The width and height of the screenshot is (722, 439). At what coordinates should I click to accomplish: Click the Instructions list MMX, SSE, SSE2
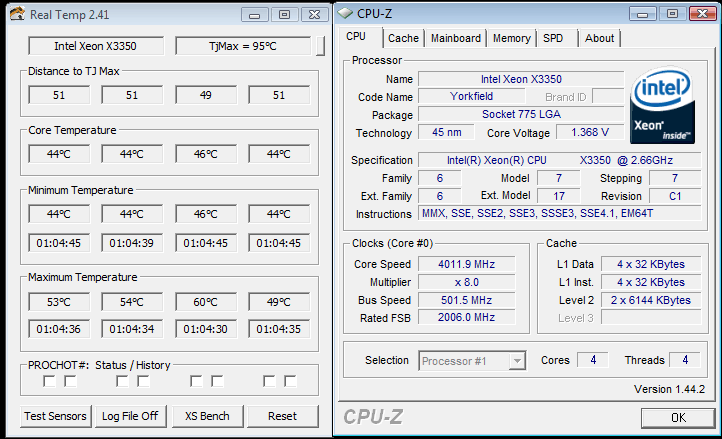point(559,213)
